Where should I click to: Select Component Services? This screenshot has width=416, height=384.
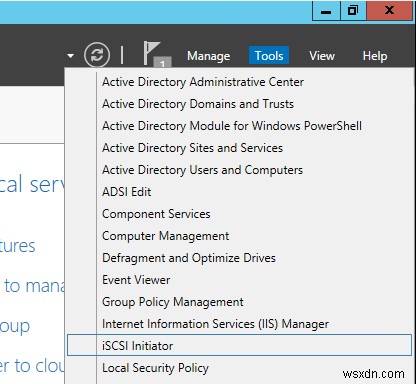click(239, 214)
